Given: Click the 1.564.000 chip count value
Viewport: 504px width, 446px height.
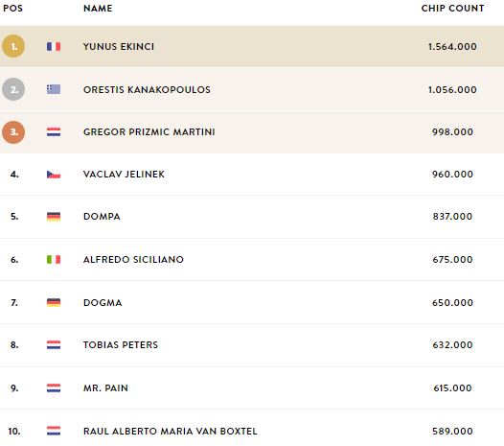Looking at the screenshot, I should (452, 47).
